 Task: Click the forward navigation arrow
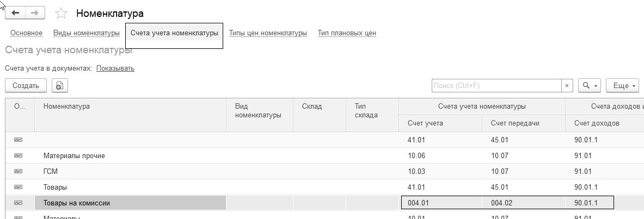coord(35,13)
